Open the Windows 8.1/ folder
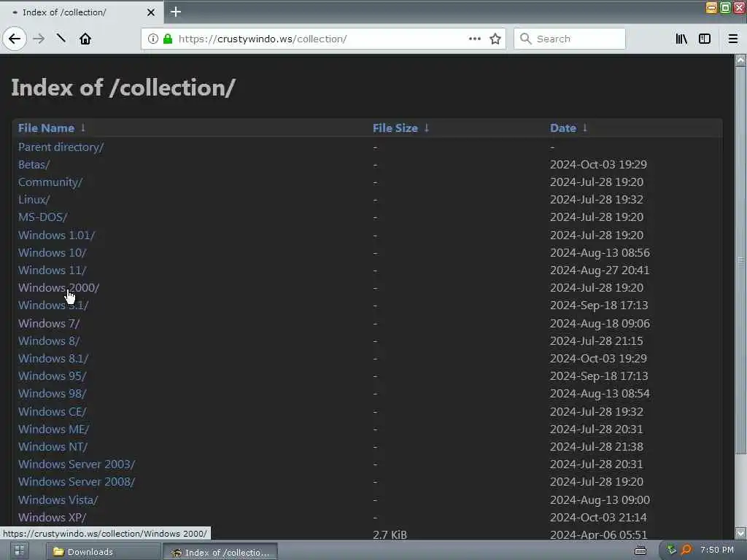Screen dimensions: 747x560 (x=53, y=359)
